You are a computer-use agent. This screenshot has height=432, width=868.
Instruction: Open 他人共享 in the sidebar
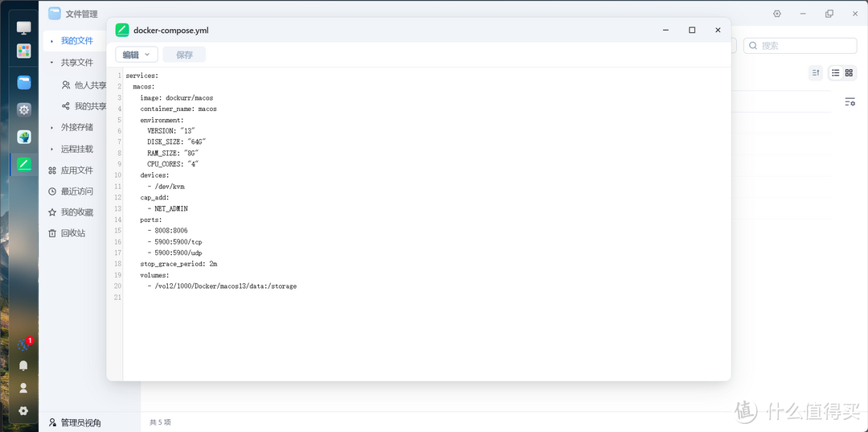pos(84,85)
